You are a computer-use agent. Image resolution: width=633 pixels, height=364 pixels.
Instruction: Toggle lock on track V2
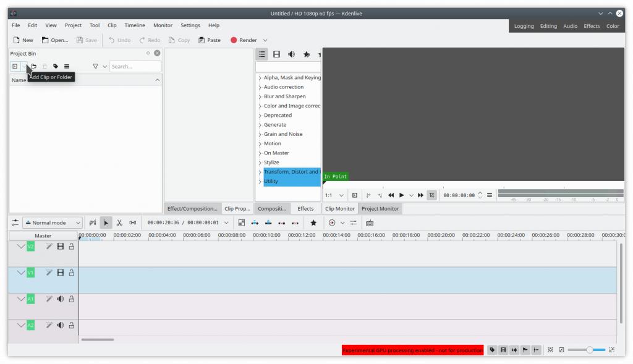(71, 246)
